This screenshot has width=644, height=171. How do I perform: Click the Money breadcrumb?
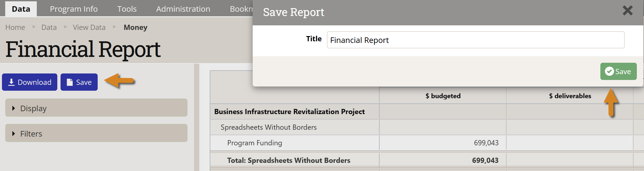point(135,27)
